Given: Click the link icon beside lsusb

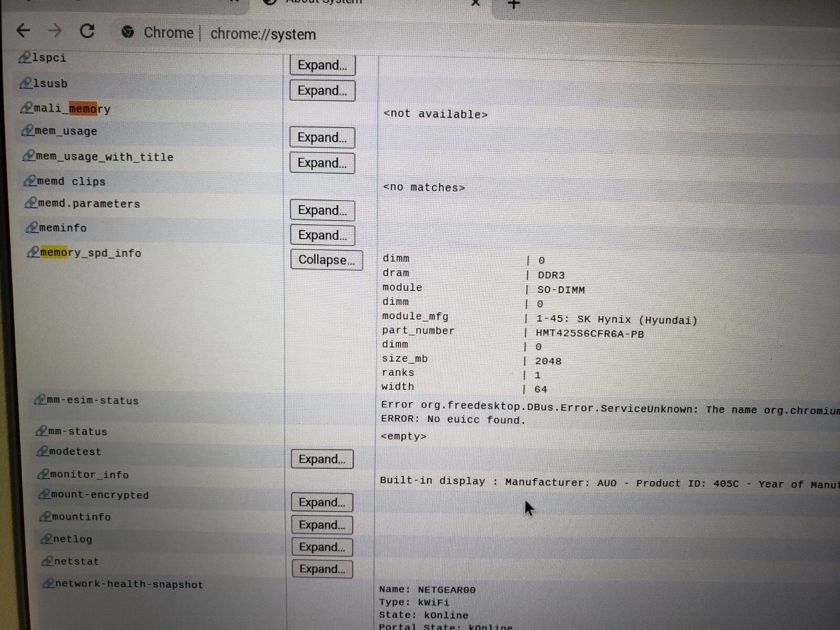Looking at the screenshot, I should 26,82.
